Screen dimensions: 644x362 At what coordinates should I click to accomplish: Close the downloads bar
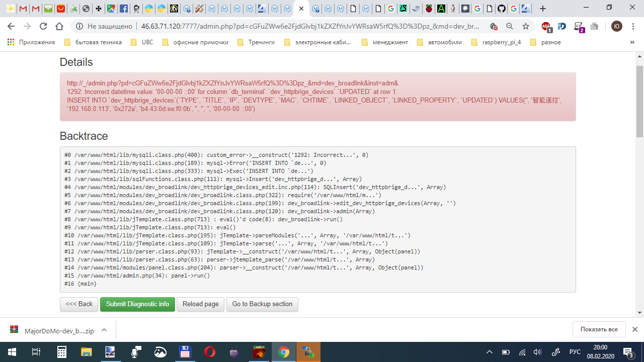tap(635, 329)
